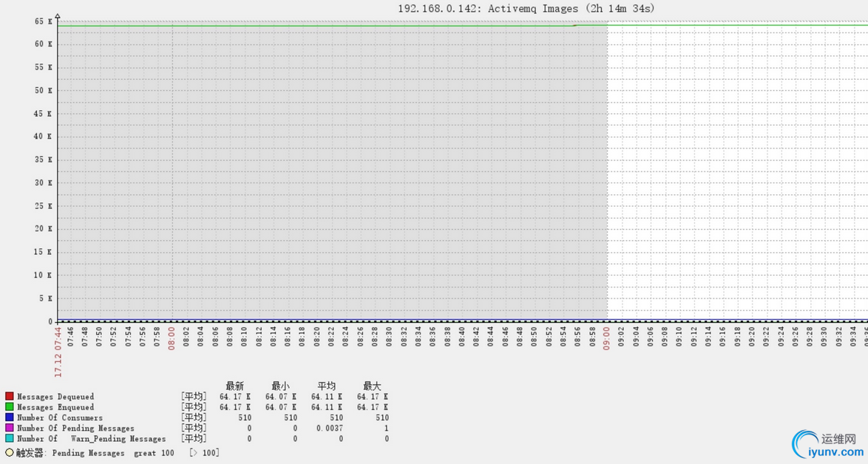This screenshot has height=464, width=868.
Task: Click the red Messages Dequeued legend swatch
Action: coord(10,397)
